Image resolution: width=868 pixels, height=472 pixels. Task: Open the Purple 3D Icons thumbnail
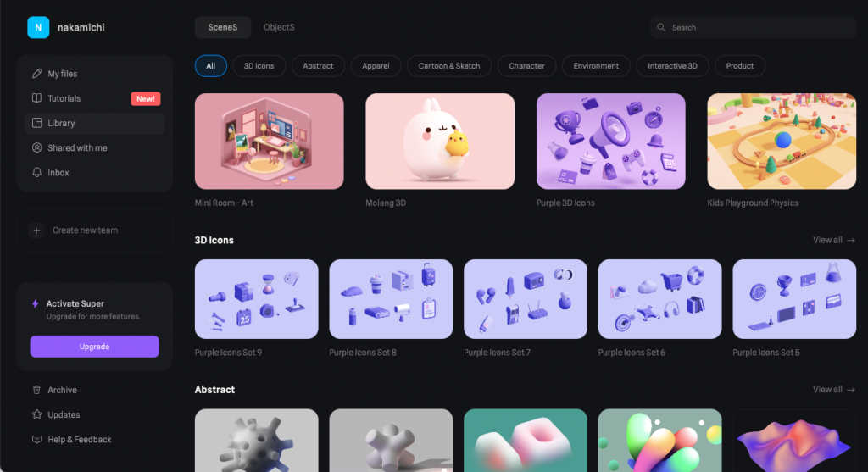(610, 142)
